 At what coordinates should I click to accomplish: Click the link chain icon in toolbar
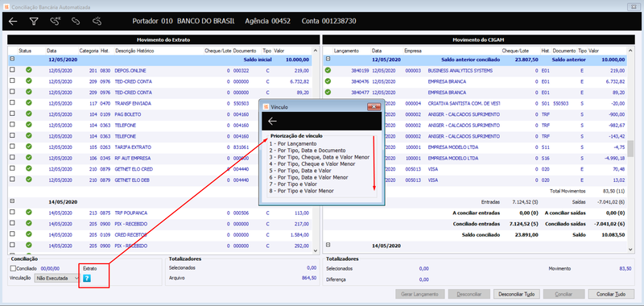pos(76,22)
